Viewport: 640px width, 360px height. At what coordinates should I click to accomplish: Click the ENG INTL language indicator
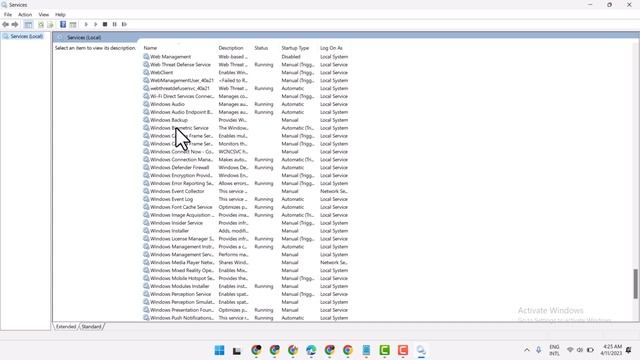pyautogui.click(x=554, y=350)
